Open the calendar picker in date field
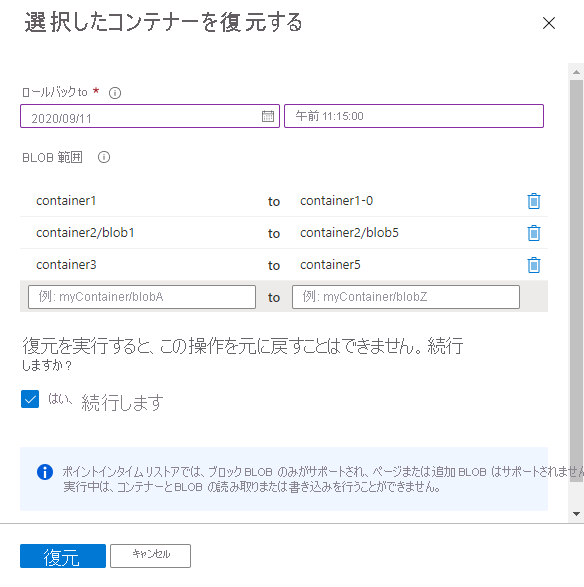 click(268, 116)
